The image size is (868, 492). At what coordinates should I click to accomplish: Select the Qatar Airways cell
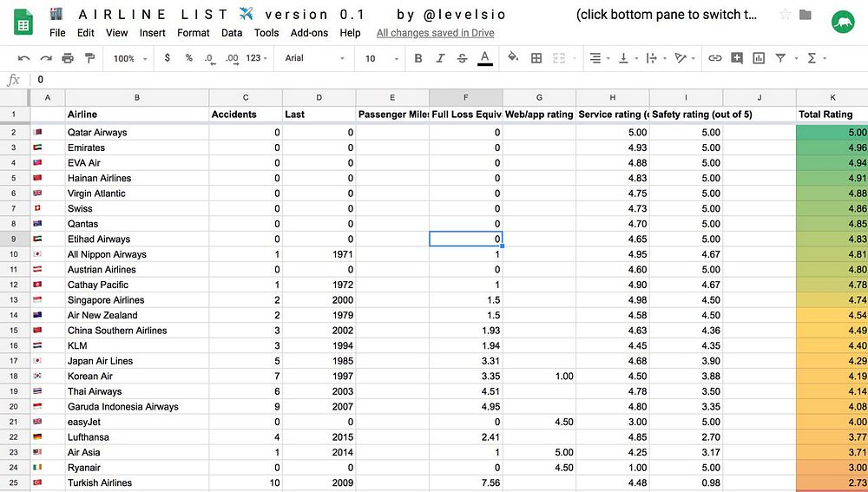(x=137, y=132)
